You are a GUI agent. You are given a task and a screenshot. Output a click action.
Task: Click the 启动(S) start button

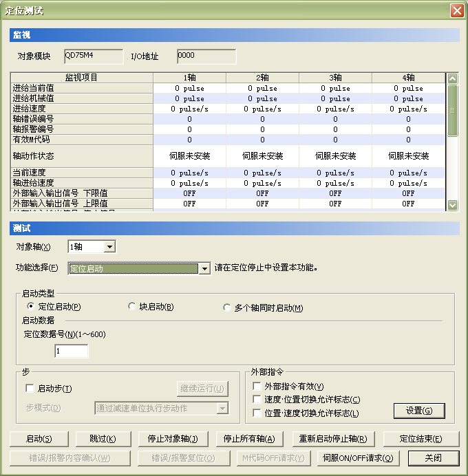[x=39, y=439]
